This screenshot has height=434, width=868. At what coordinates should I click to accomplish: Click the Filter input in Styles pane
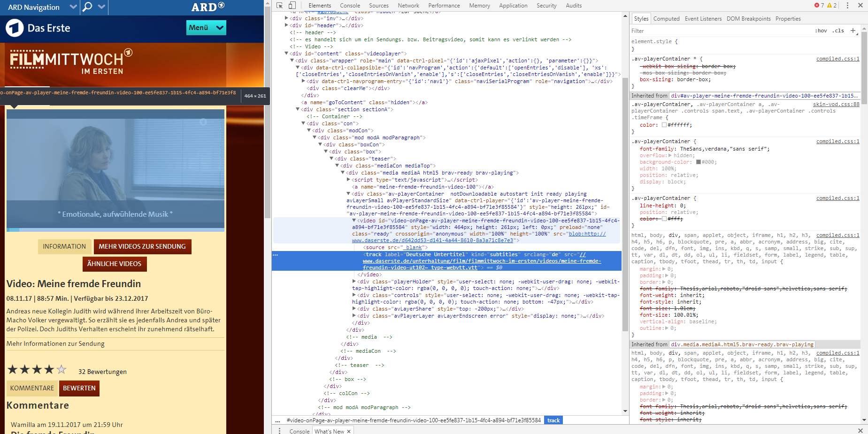[721, 30]
